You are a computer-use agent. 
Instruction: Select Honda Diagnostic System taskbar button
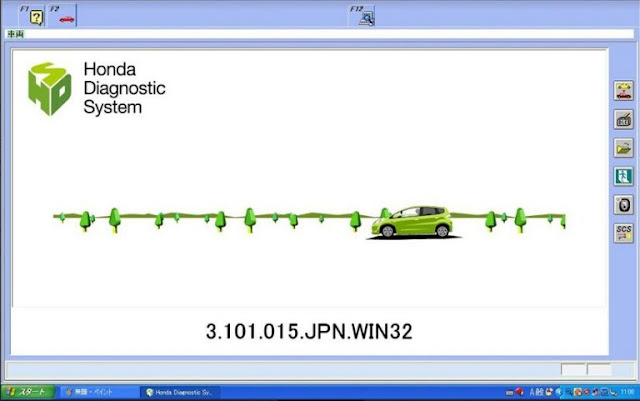(x=180, y=392)
